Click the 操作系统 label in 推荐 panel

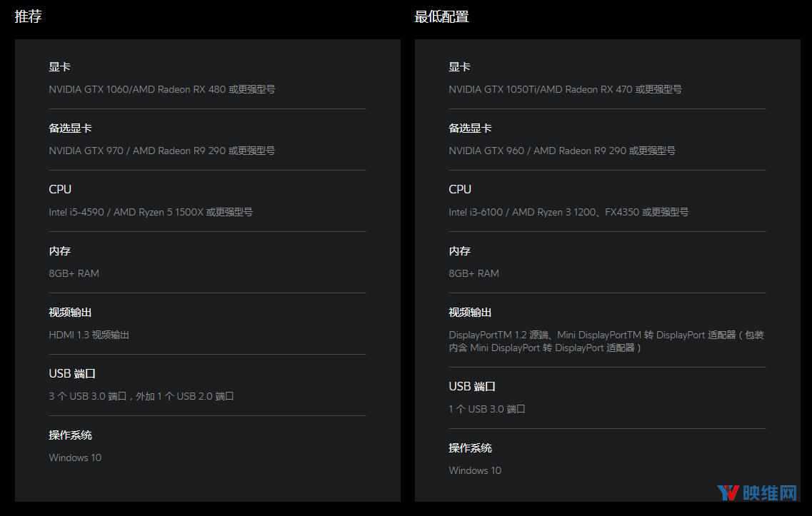point(70,435)
